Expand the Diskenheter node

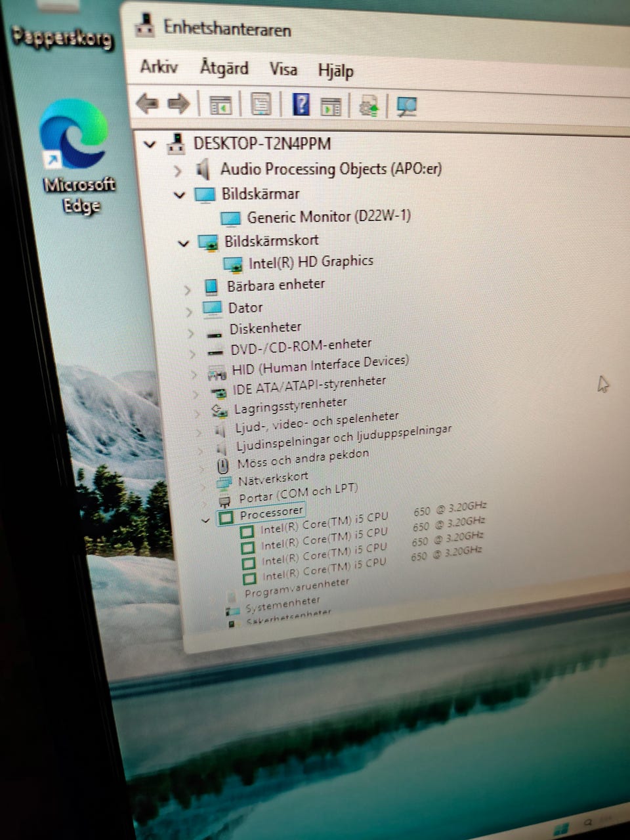pos(192,333)
